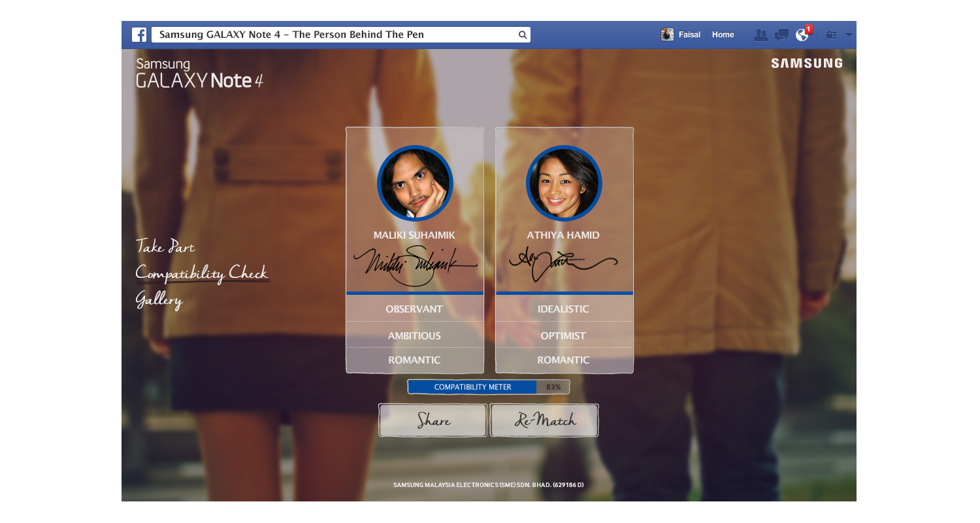Click the search magnifier icon
This screenshot has height=523, width=980.
coord(523,35)
